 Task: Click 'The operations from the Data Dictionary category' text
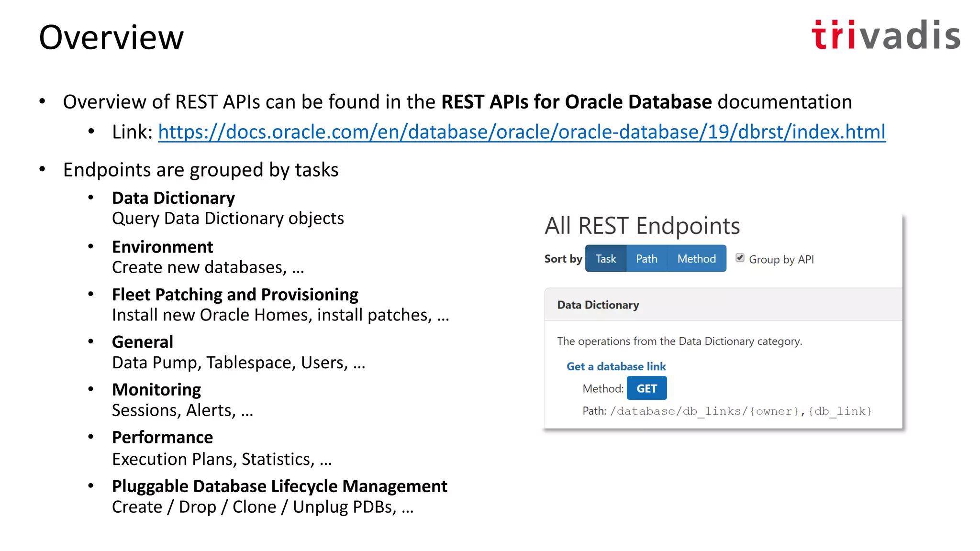coord(679,341)
